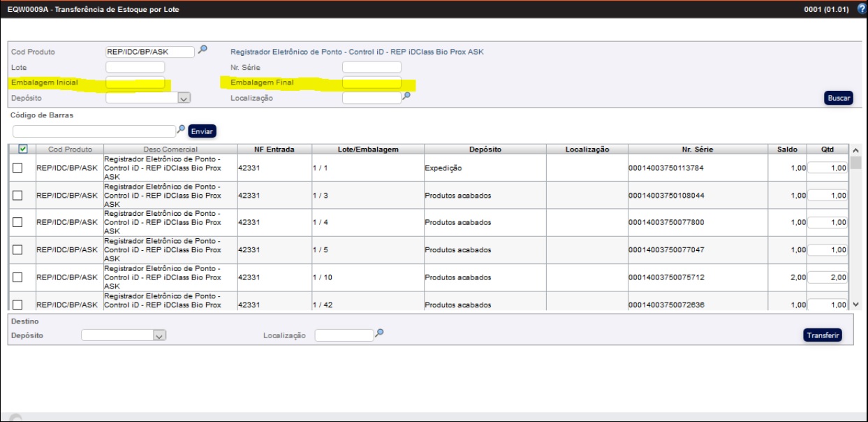The width and height of the screenshot is (868, 422).
Task: Click the Transferir button
Action: (823, 335)
